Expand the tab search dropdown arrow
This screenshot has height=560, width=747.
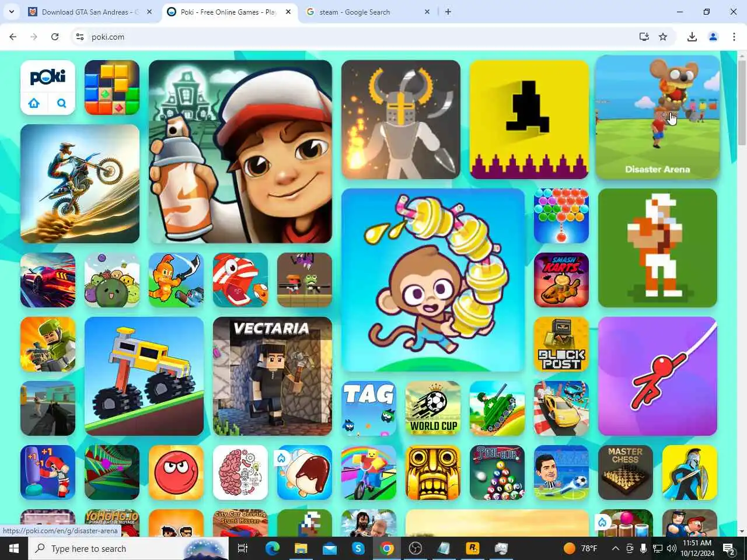tap(12, 12)
